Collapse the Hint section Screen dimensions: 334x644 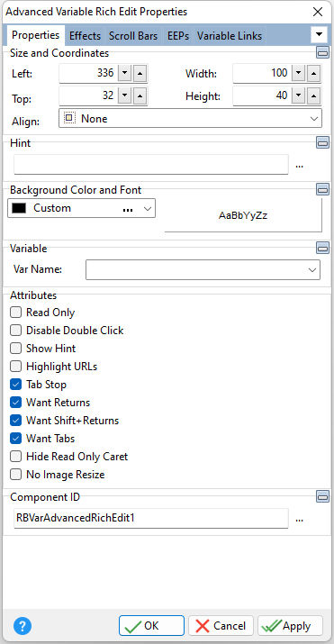(x=322, y=142)
